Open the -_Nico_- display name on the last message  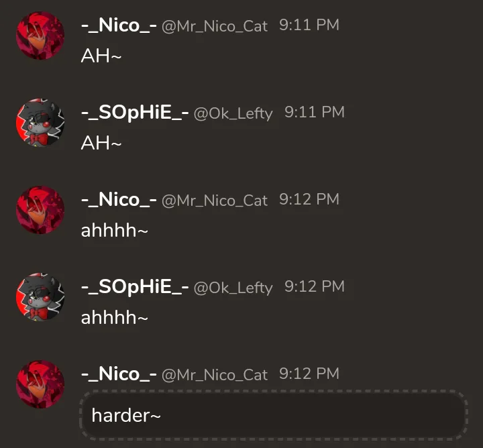(x=119, y=374)
